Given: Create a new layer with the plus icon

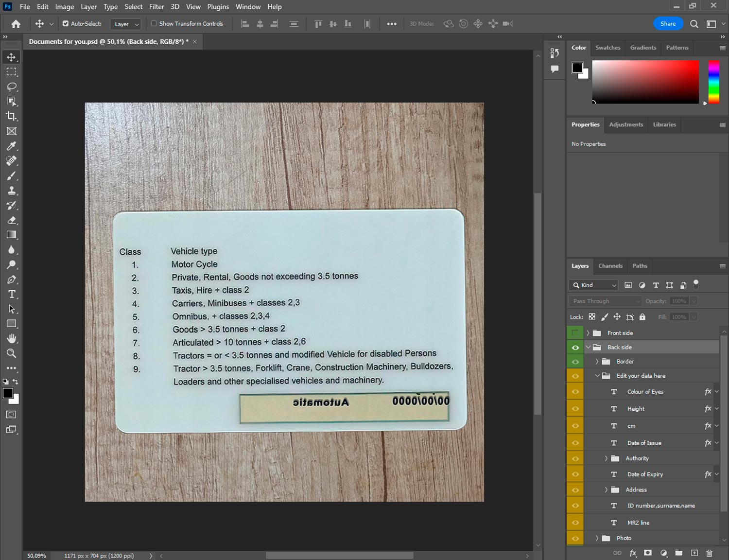Looking at the screenshot, I should [694, 553].
